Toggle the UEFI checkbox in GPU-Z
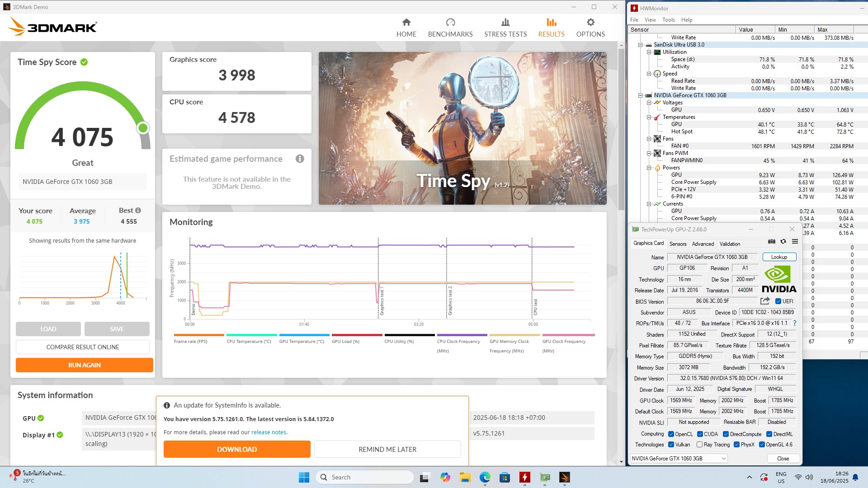 click(x=778, y=301)
